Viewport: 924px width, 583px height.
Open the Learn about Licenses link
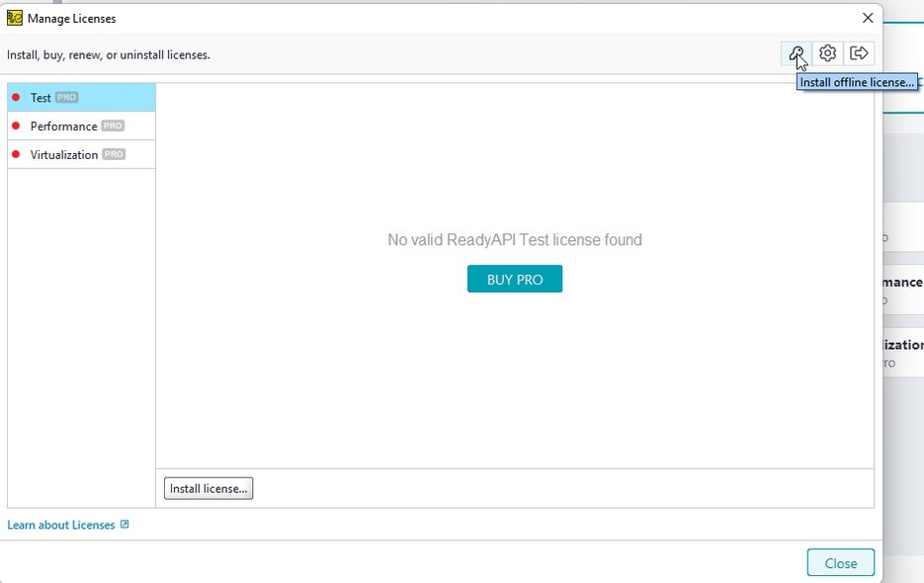(60, 525)
